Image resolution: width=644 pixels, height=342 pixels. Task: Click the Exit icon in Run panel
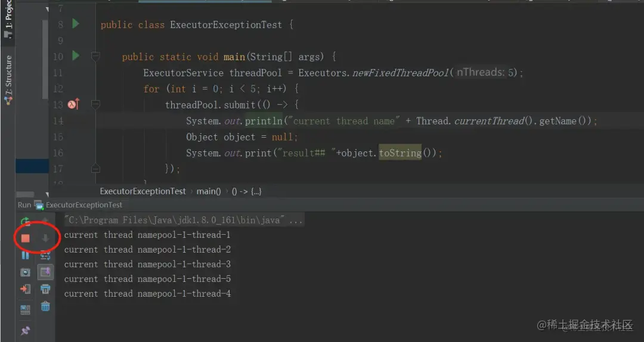tap(26, 289)
